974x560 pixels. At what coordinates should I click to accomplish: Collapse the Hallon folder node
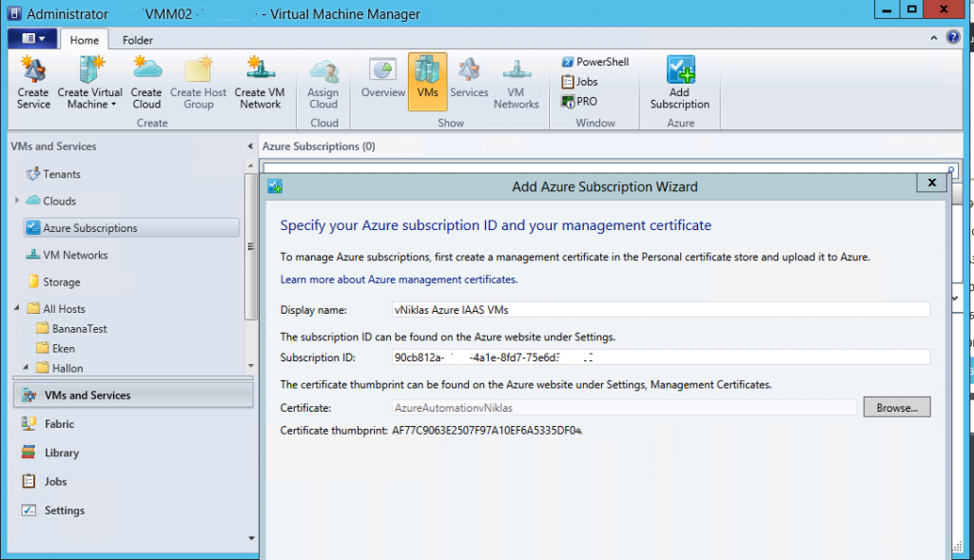26,367
